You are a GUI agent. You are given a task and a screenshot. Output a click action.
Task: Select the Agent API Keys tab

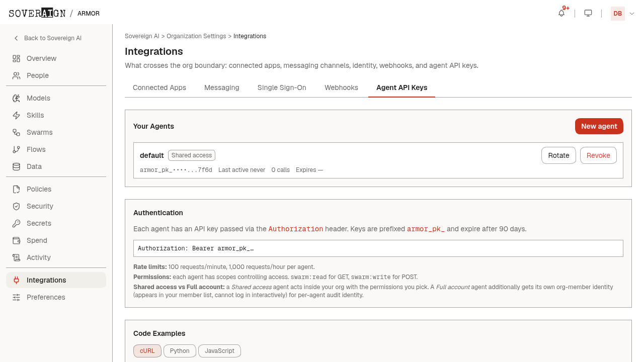click(x=402, y=87)
